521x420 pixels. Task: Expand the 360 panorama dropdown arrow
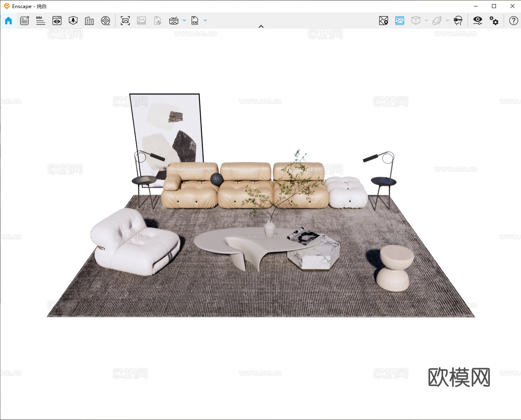tap(184, 20)
